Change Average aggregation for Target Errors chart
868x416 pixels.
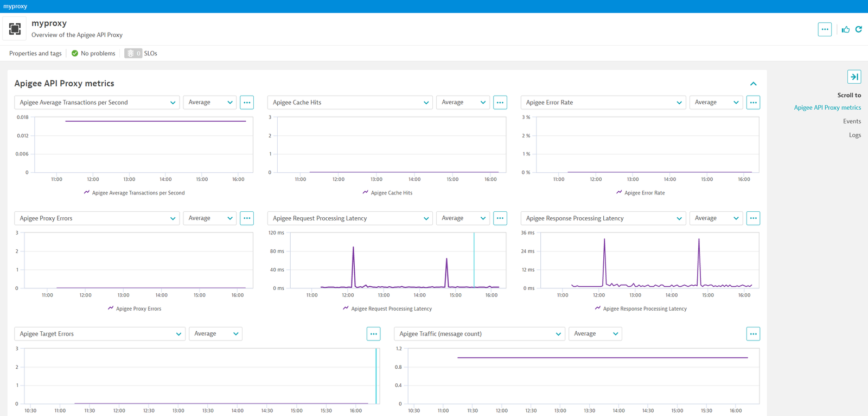pos(215,334)
